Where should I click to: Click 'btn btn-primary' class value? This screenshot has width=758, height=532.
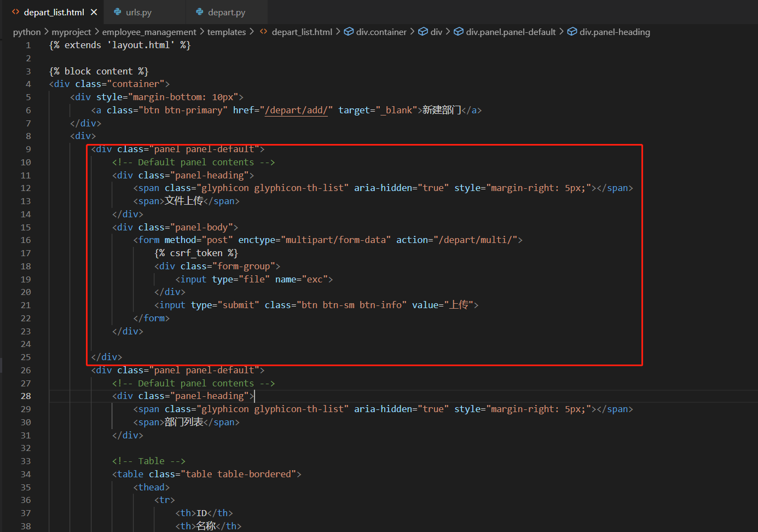[183, 110]
